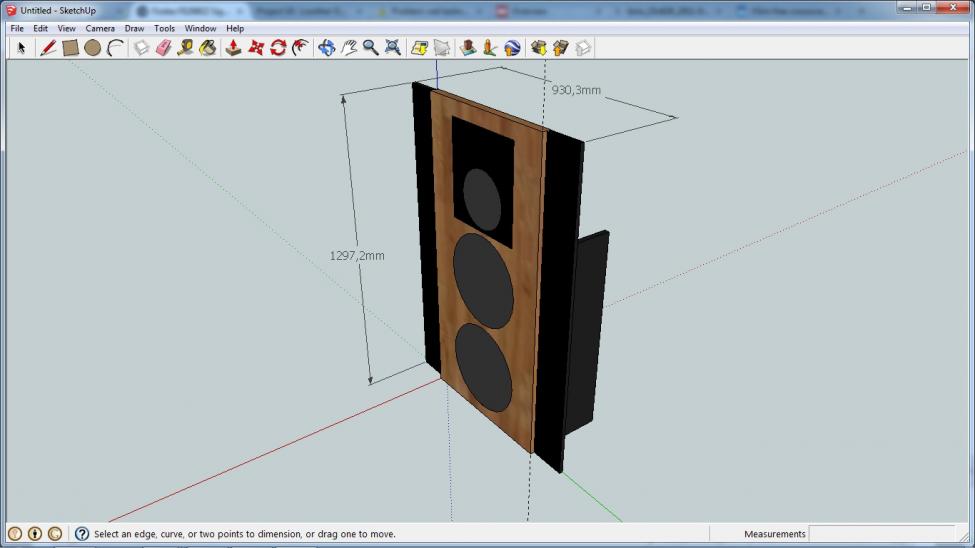Click the top dark circle on panel
975x548 pixels.
(x=482, y=200)
